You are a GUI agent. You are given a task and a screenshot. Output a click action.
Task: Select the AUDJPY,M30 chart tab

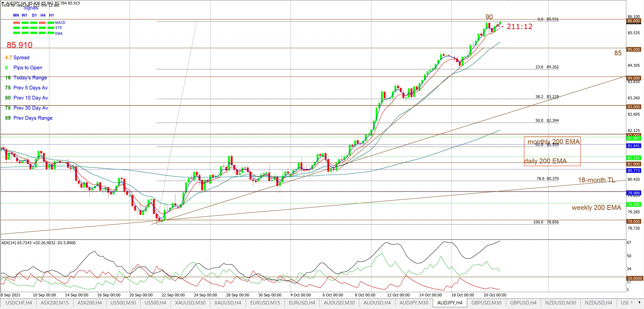(414, 303)
